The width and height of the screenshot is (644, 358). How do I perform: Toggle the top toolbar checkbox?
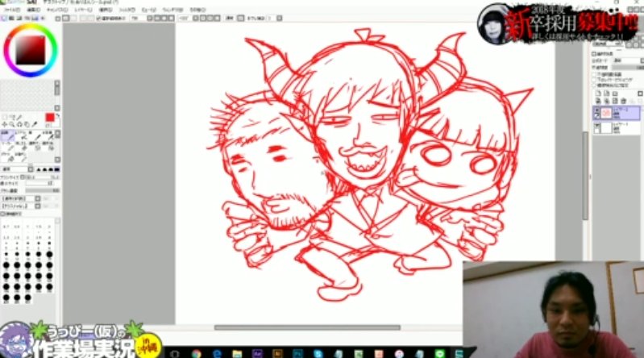click(x=98, y=17)
